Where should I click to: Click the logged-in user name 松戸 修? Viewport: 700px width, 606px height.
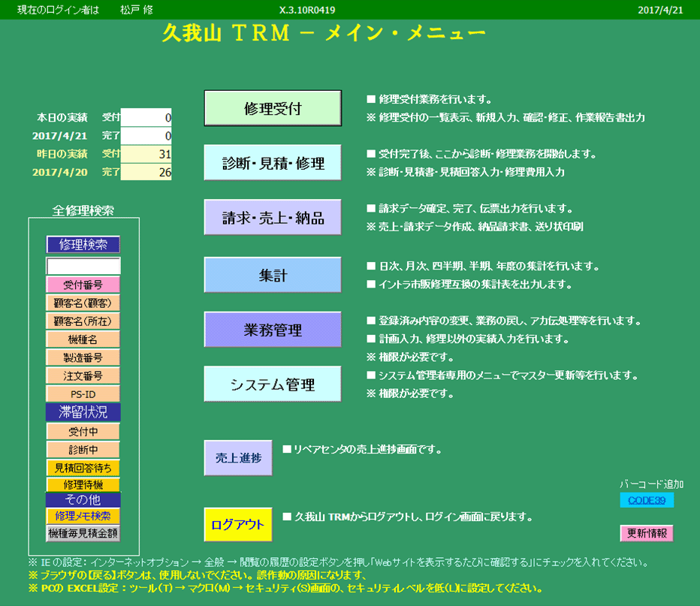click(x=137, y=10)
